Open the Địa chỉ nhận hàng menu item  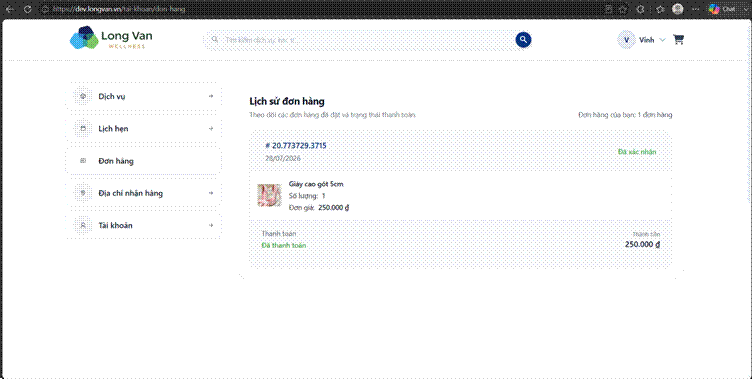tap(143, 193)
